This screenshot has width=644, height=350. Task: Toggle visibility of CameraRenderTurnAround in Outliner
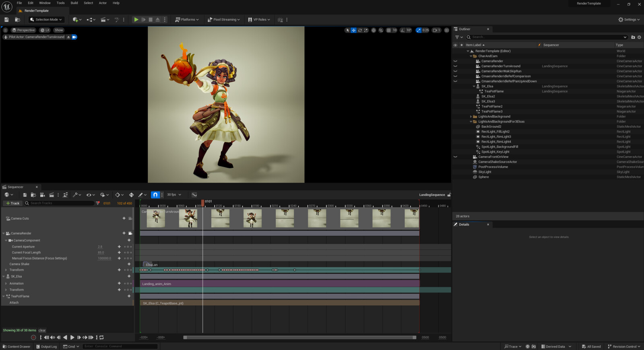455,66
